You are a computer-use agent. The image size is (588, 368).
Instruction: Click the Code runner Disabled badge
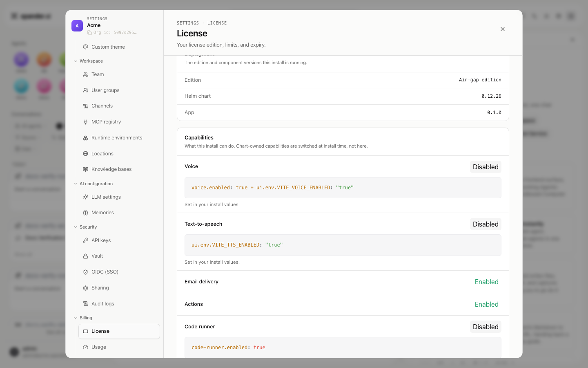coord(486,327)
